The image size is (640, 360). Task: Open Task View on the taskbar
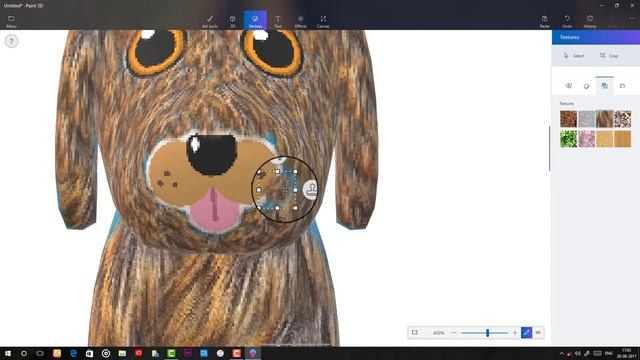pos(40,353)
